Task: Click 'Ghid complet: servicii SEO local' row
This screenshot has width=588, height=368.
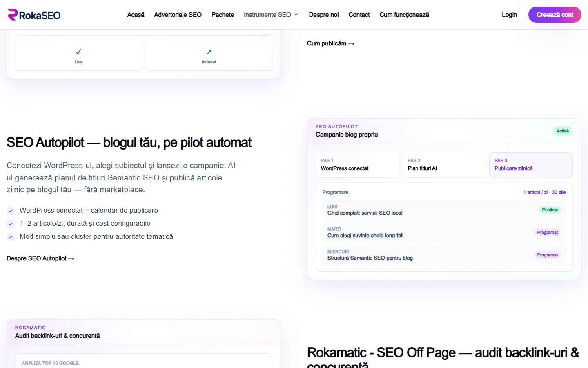Action: tap(444, 210)
